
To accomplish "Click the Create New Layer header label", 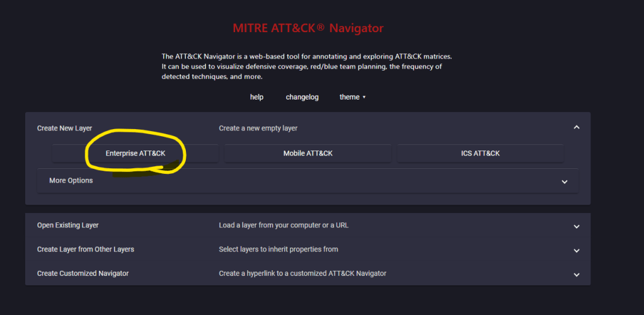I will (x=64, y=128).
